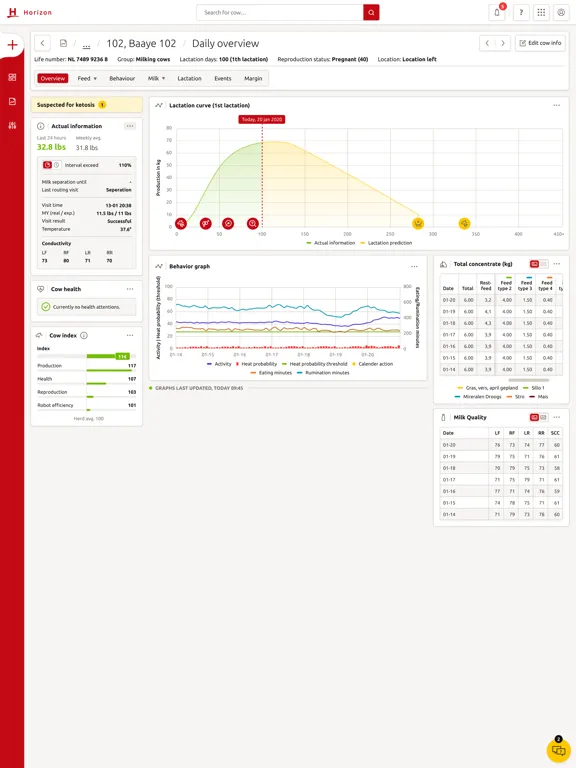Click the Milk Quality bottle icon
Image resolution: width=576 pixels, height=768 pixels.
[x=443, y=417]
